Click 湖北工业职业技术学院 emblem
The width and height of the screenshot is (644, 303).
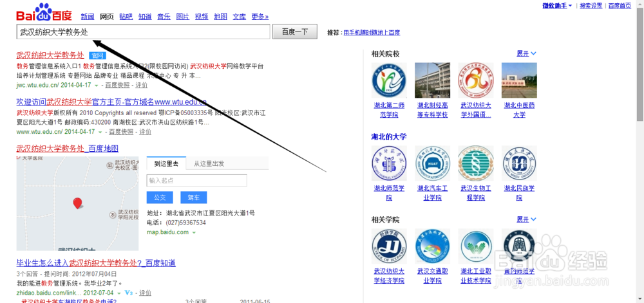pyautogui.click(x=476, y=246)
